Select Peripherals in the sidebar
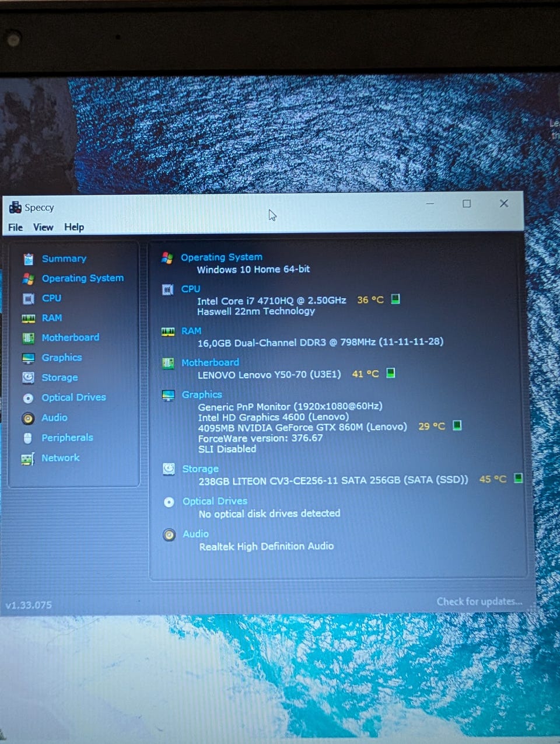 (x=67, y=438)
